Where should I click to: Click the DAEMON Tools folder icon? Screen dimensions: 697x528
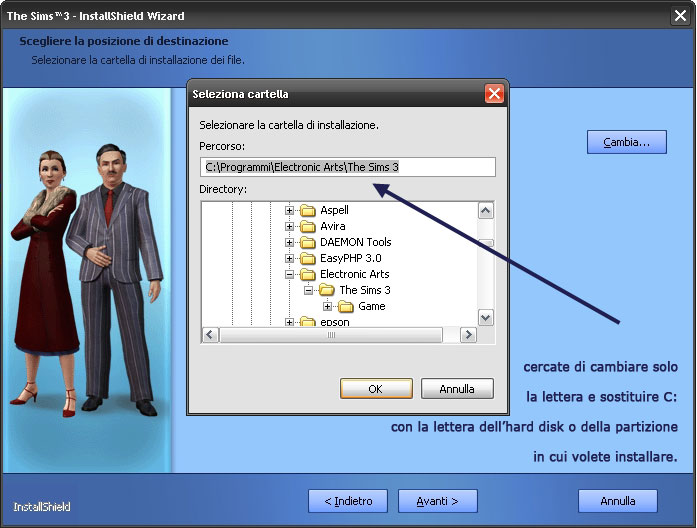click(308, 242)
